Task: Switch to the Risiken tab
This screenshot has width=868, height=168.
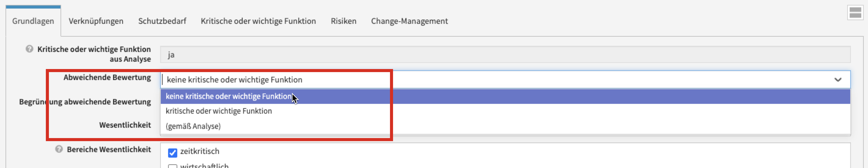Action: tap(343, 21)
